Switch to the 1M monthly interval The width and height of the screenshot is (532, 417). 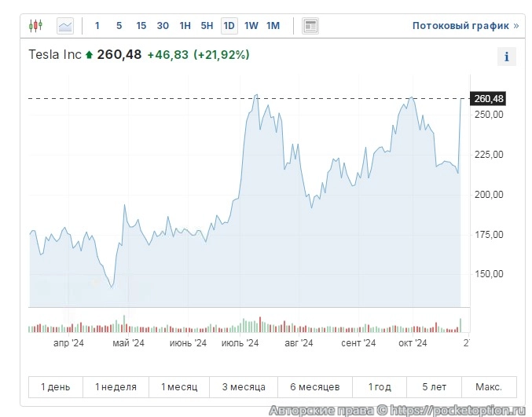pos(273,26)
